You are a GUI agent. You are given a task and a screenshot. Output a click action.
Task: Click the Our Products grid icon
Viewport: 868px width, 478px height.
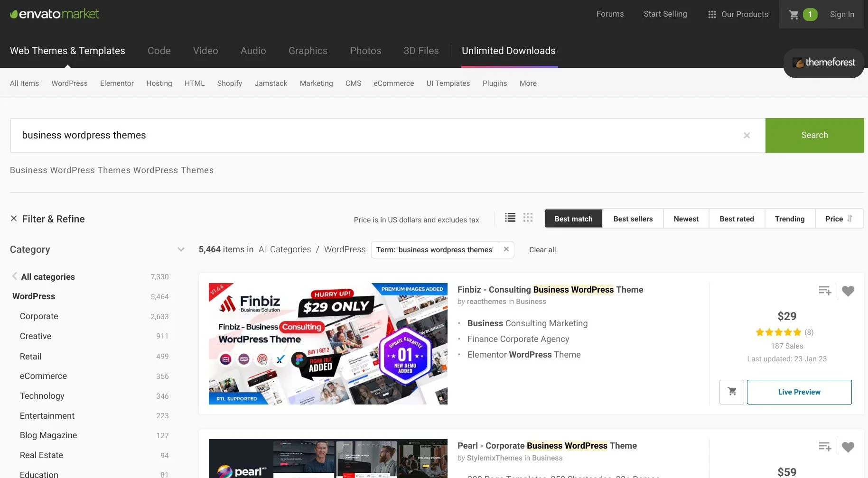coord(712,15)
